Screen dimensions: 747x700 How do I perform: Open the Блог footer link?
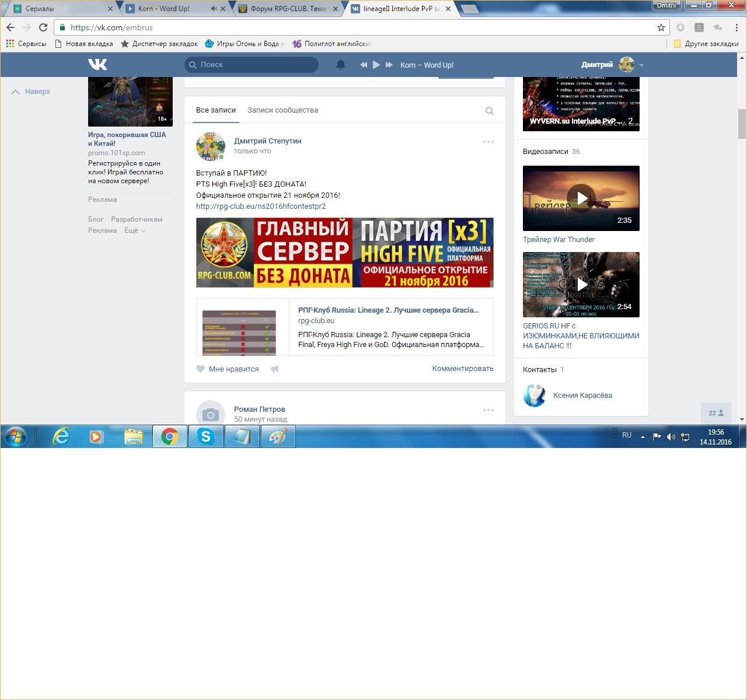click(x=96, y=219)
